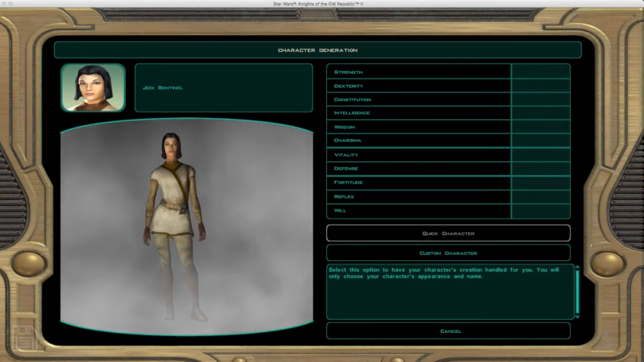Click the description box scrollbar
Viewport: 644px width, 362px height.
click(578, 292)
